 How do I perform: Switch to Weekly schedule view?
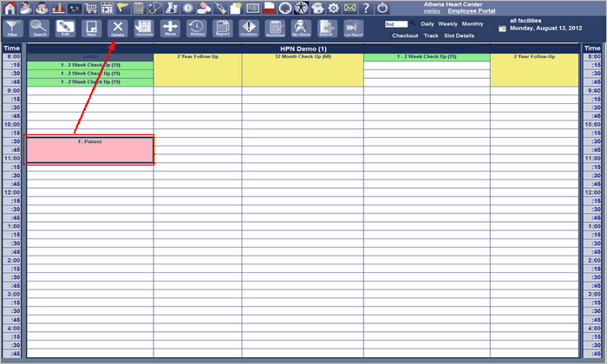(x=447, y=23)
